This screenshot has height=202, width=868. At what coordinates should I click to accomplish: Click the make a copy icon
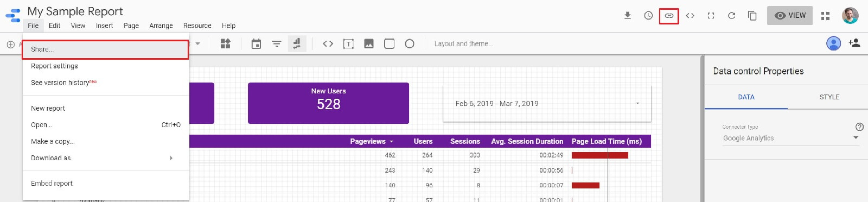coord(752,16)
